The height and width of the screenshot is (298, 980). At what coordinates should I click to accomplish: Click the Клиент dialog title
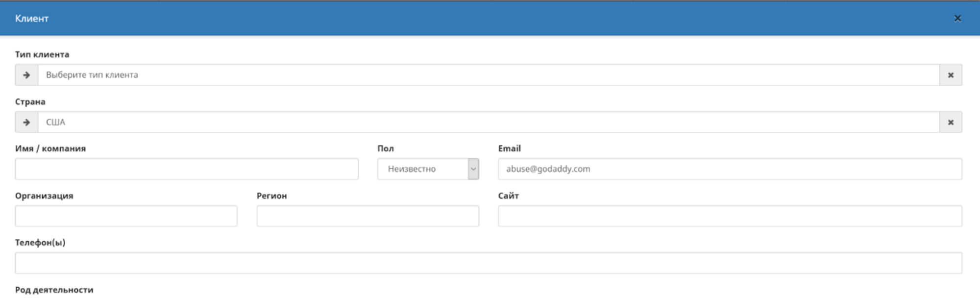point(32,18)
